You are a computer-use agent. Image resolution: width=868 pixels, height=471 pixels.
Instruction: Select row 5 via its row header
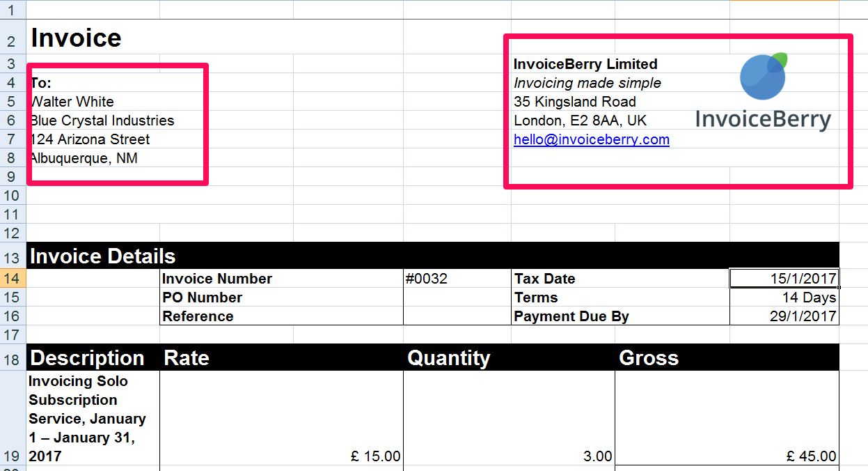click(13, 102)
